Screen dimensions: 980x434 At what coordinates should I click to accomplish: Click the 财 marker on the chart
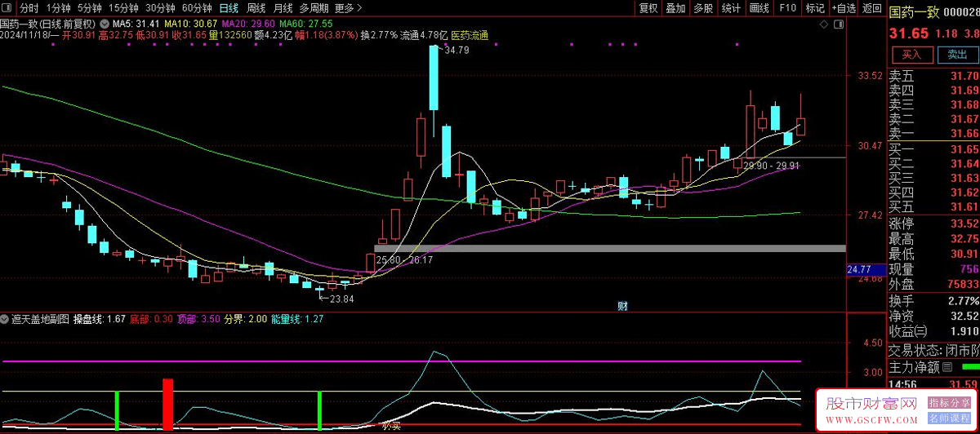(x=622, y=307)
